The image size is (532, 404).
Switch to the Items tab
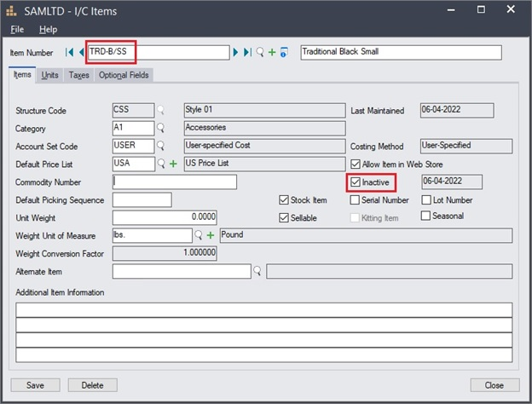(22, 74)
